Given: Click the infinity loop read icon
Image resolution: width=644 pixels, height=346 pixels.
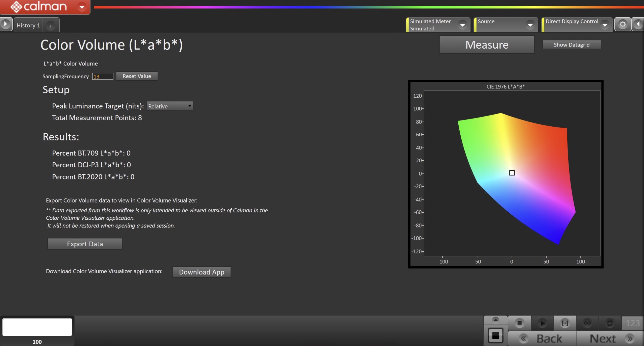Looking at the screenshot, I should coord(587,323).
